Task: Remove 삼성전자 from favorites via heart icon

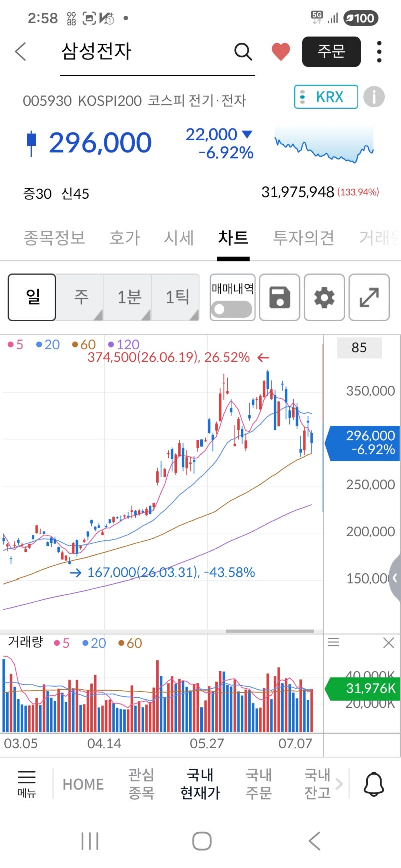Action: (281, 51)
